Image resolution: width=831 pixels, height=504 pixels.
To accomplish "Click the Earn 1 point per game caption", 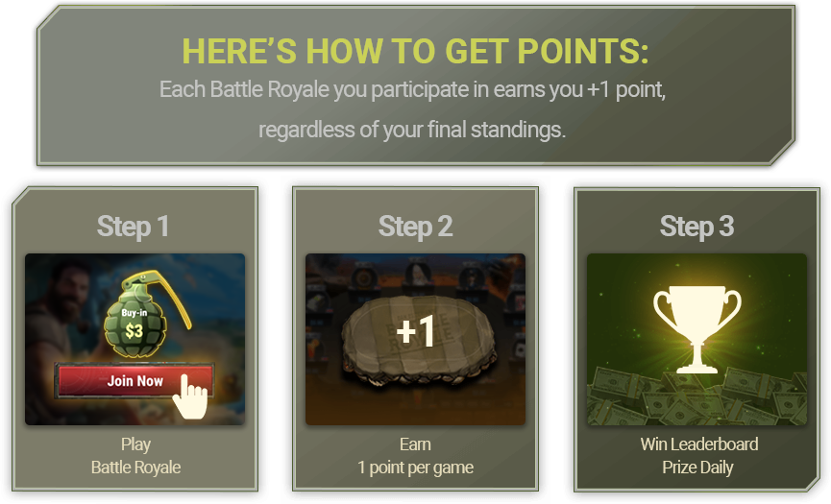I will (415, 456).
